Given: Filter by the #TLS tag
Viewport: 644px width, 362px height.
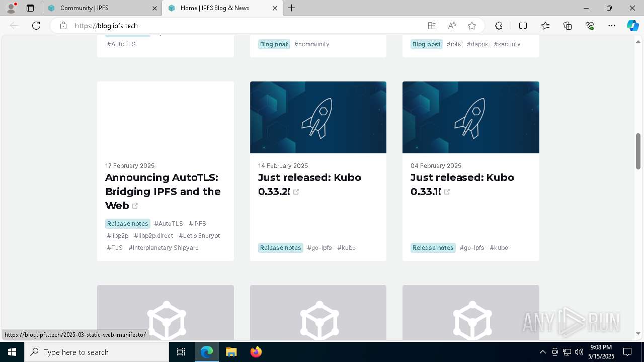Looking at the screenshot, I should tap(115, 248).
